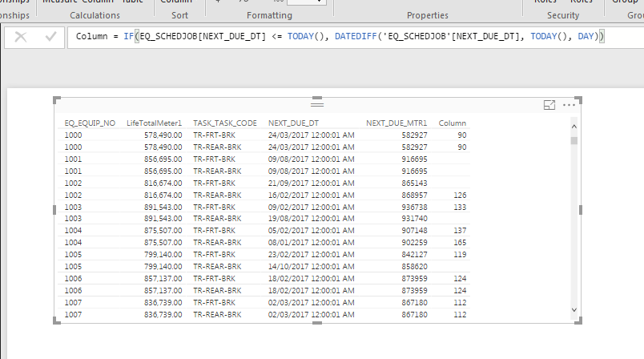Select 112 in the 1007 TR-FRT-BRK row
Screen dimensions: 644x359
click(x=460, y=303)
